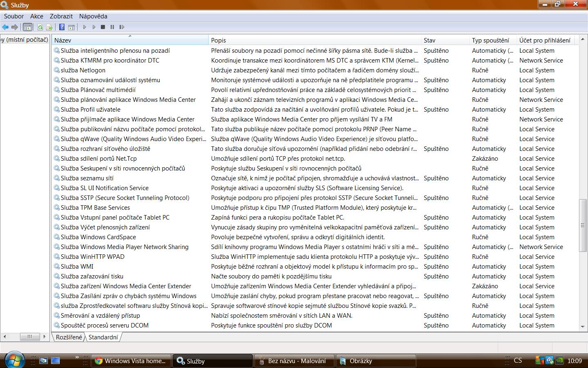
Task: Click the gear icon beside Služba seznamu sítí
Action: tap(57, 178)
